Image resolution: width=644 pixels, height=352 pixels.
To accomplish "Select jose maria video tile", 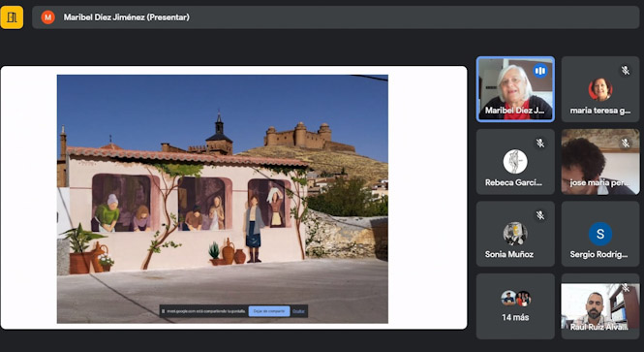I will 600,162.
